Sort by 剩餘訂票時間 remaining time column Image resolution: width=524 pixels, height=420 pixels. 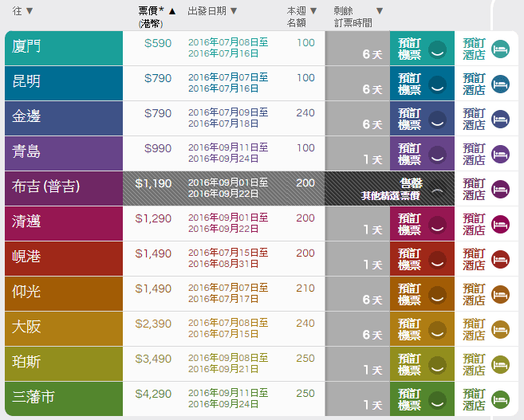tap(358, 16)
